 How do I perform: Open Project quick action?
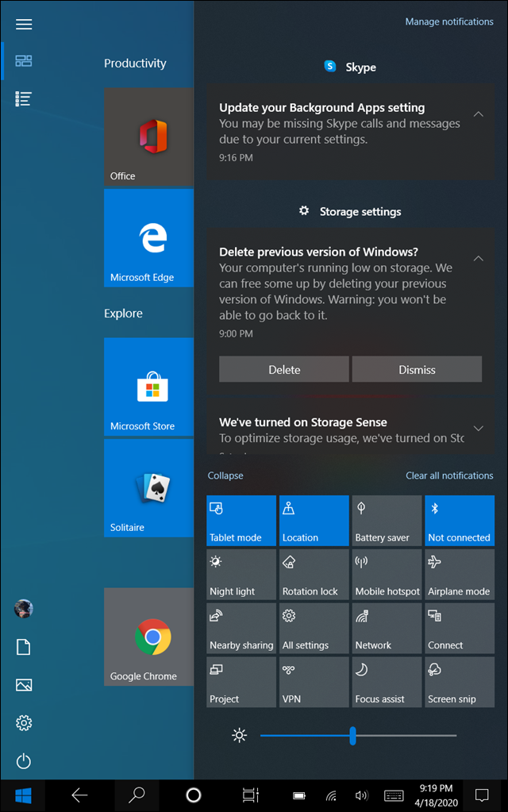click(241, 682)
